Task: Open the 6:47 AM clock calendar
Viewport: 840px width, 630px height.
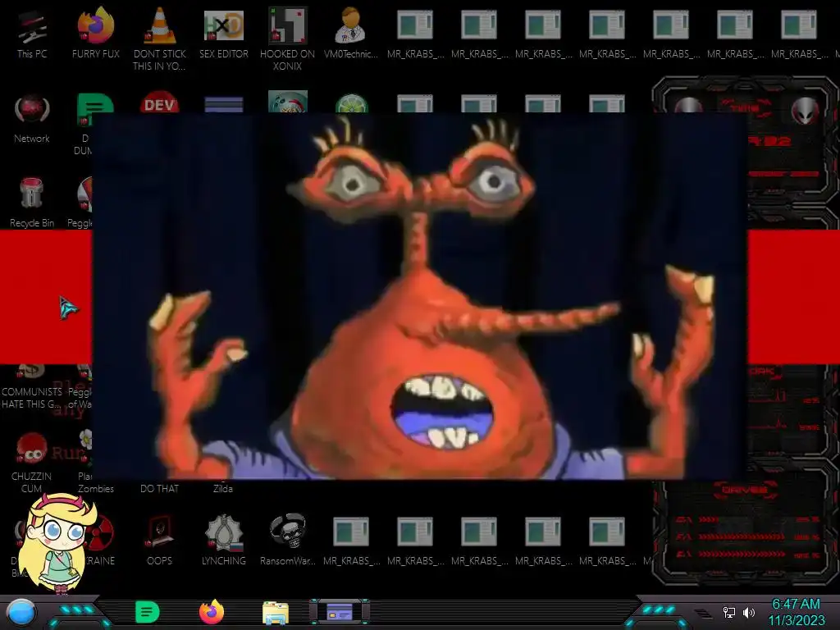Action: pos(796,612)
